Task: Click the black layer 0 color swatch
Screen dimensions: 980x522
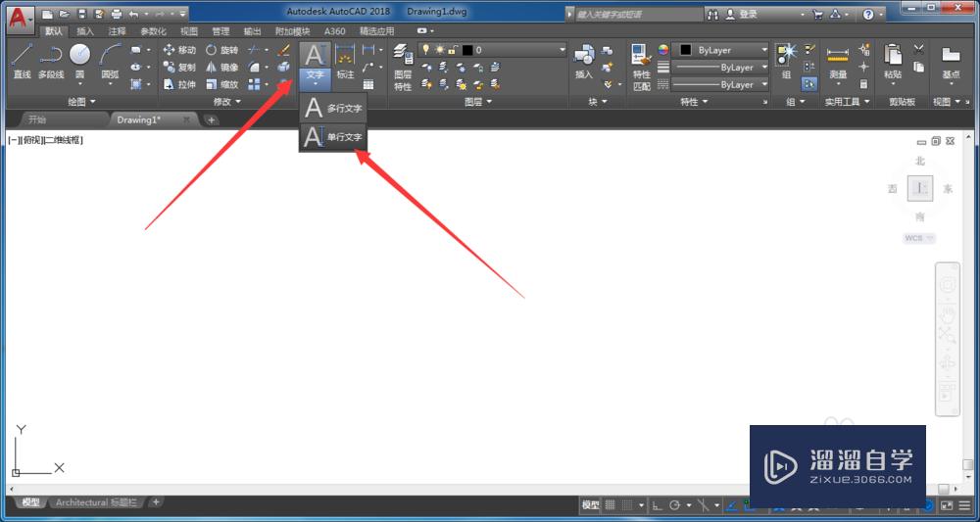Action: 467,49
